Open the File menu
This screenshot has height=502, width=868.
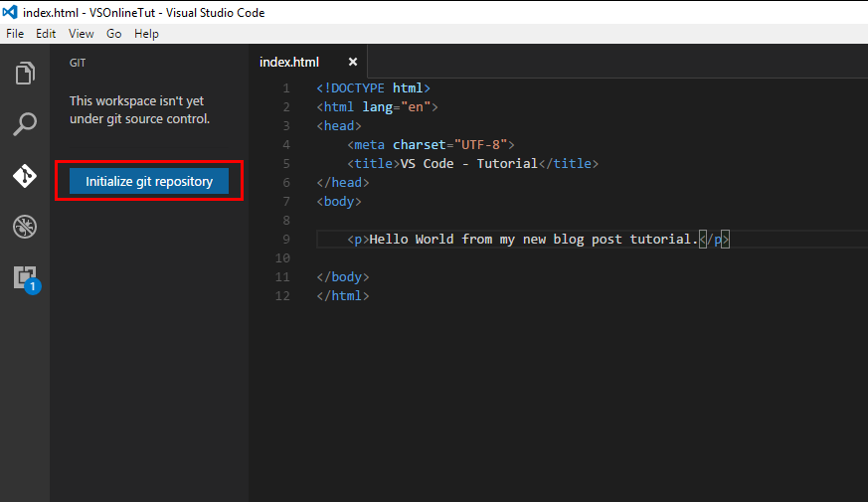pyautogui.click(x=15, y=33)
